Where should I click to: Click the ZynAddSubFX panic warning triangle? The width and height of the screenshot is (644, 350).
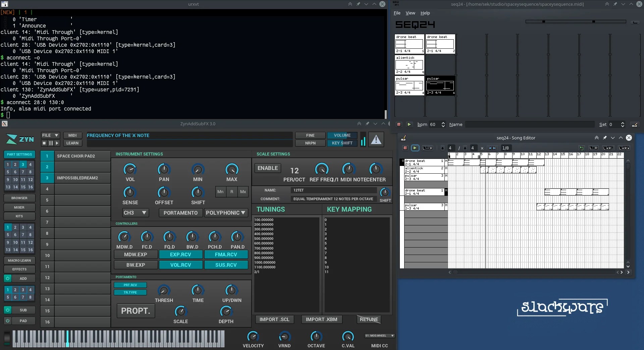click(x=376, y=139)
